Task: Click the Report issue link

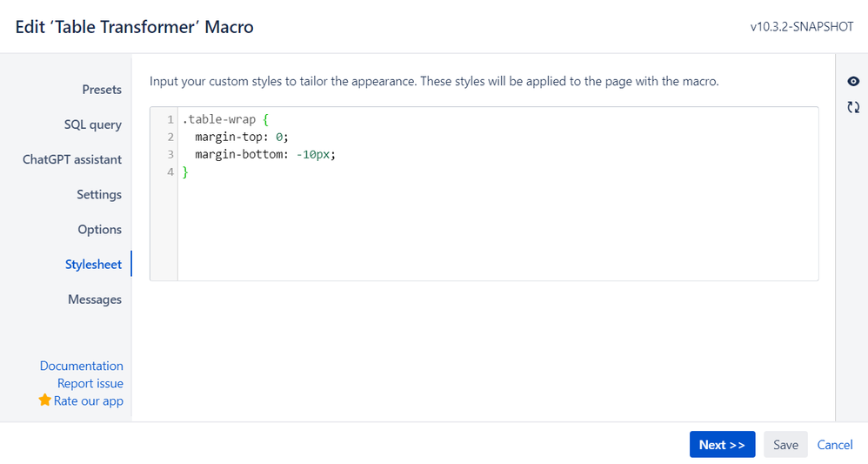Action: [x=90, y=384]
